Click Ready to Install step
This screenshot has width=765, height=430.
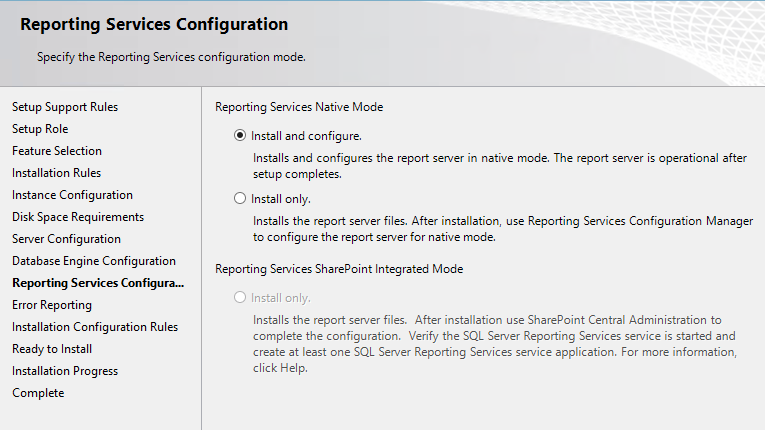(52, 349)
